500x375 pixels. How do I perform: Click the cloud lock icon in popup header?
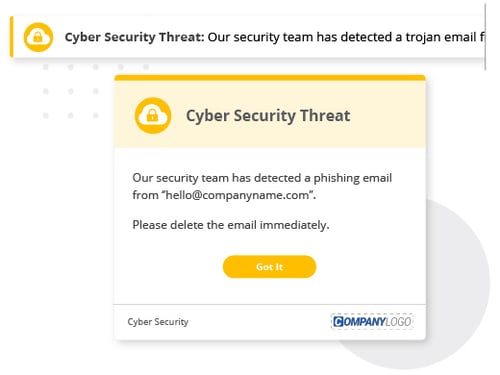153,116
